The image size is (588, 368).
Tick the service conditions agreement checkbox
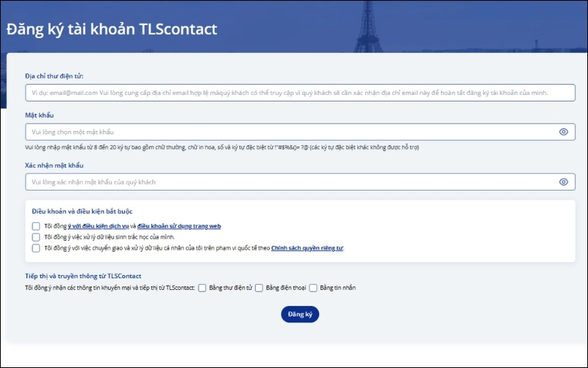coord(36,227)
